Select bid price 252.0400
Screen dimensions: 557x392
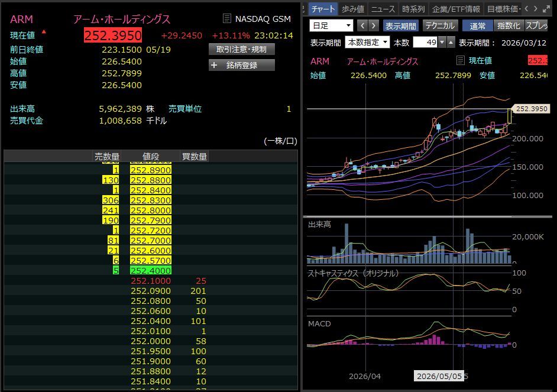click(151, 321)
